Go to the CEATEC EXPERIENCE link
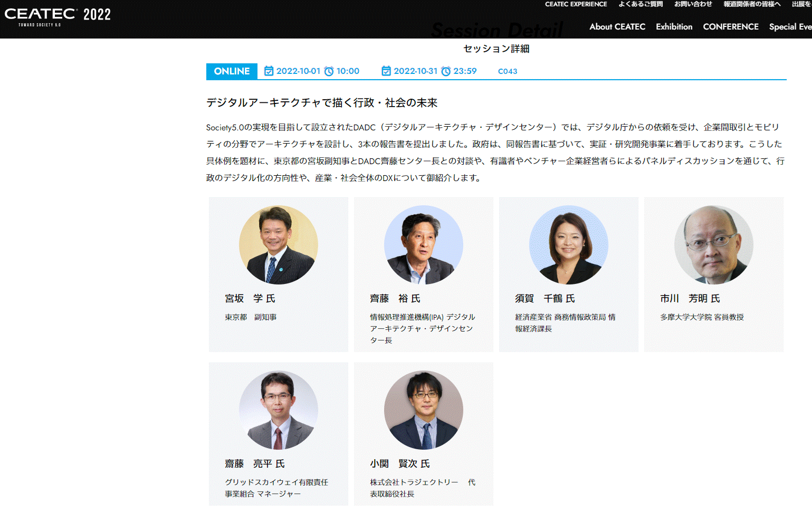Viewport: 812px width, 512px height. (x=576, y=4)
